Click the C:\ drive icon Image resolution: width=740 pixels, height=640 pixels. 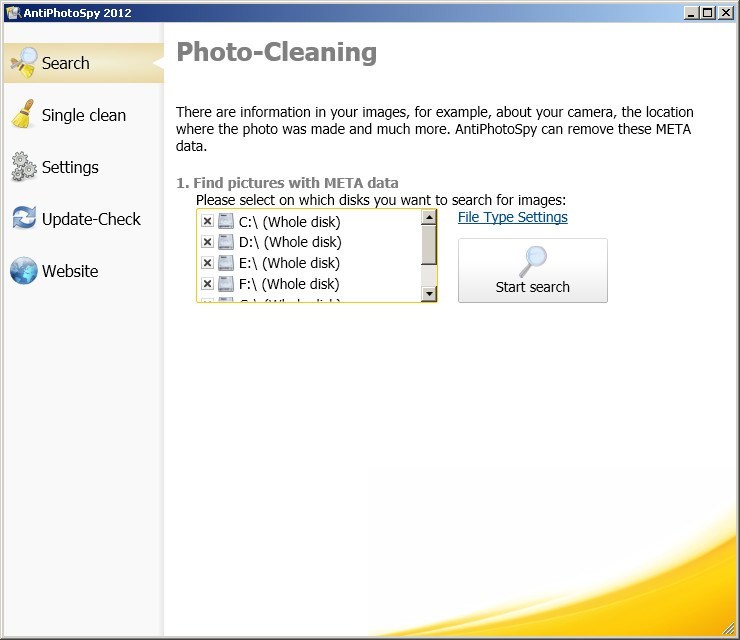(226, 221)
